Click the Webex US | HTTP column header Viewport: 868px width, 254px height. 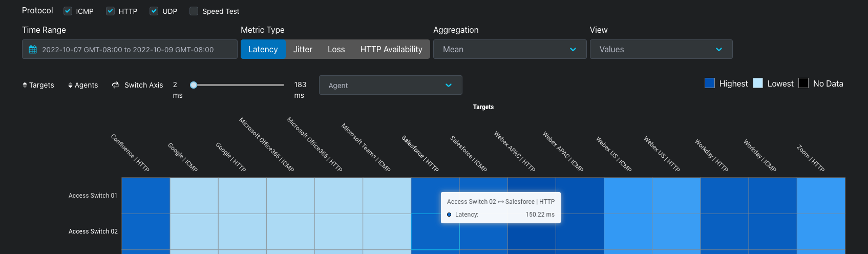(662, 154)
